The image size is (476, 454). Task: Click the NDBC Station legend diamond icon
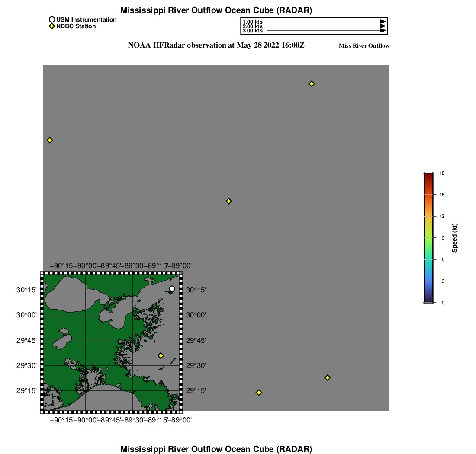[x=52, y=26]
